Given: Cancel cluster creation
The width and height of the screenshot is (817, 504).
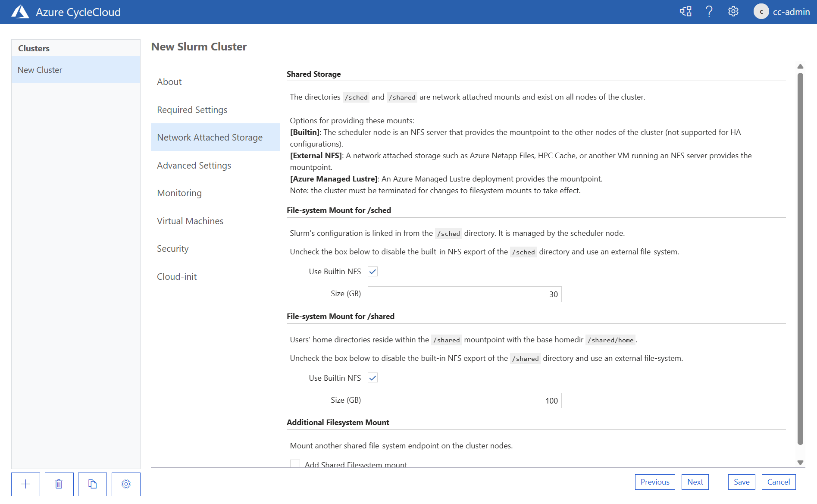Looking at the screenshot, I should pyautogui.click(x=779, y=482).
